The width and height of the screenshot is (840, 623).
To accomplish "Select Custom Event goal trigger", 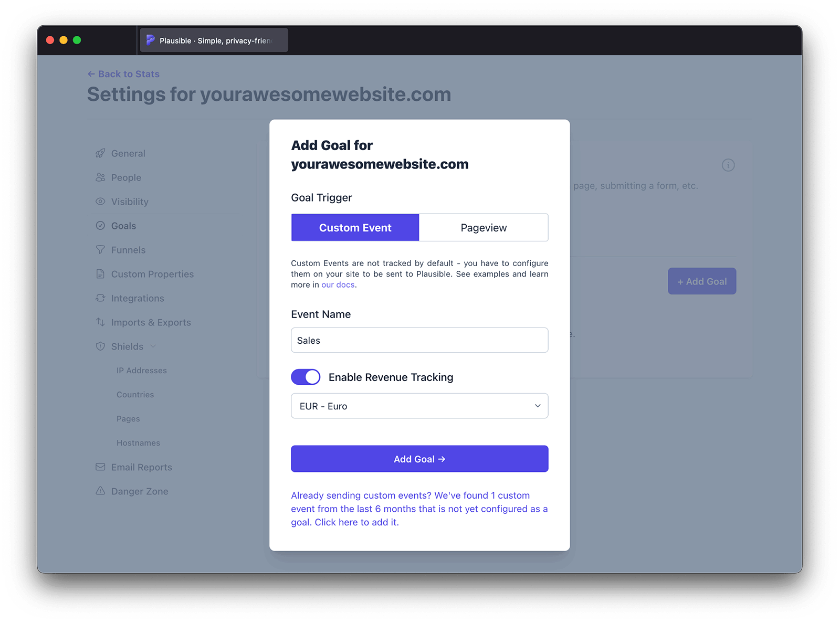I will pyautogui.click(x=355, y=228).
